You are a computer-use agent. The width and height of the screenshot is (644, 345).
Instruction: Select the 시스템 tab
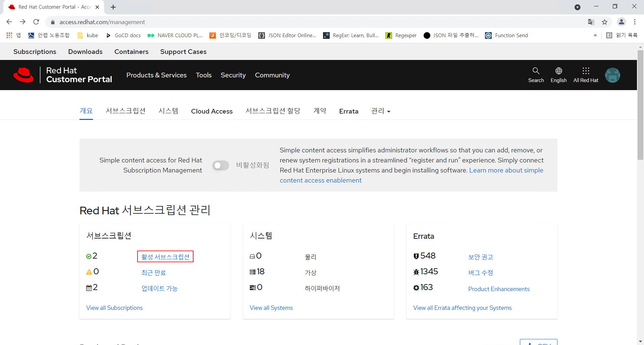pyautogui.click(x=168, y=111)
